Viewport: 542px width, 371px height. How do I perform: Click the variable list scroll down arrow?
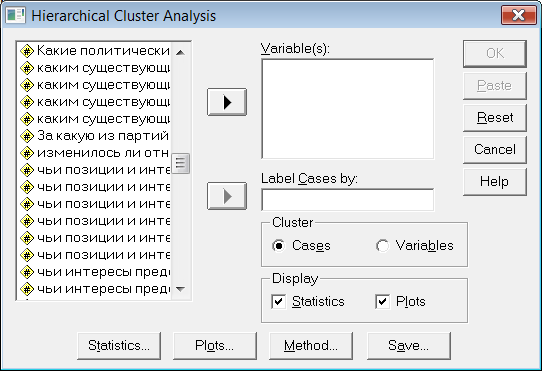point(180,289)
